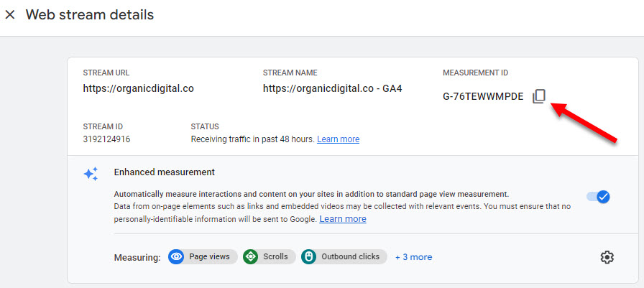Copy the Measurement ID to clipboard
The width and height of the screenshot is (644, 288).
[x=539, y=96]
